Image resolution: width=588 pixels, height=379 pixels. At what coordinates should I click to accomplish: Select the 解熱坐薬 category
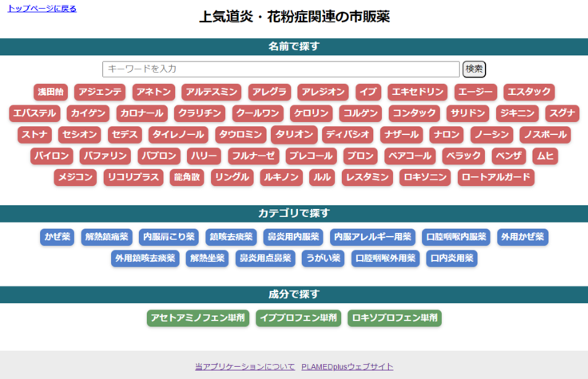pos(208,259)
